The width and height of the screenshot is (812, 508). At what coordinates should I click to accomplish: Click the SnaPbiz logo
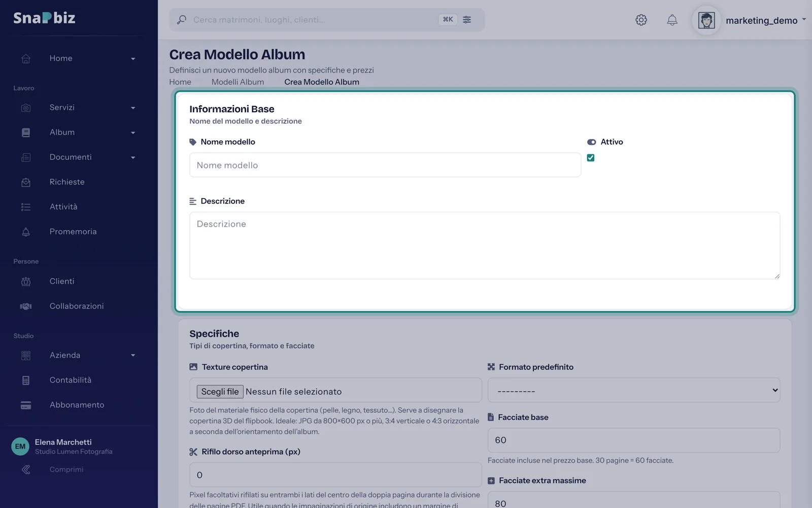(44, 18)
